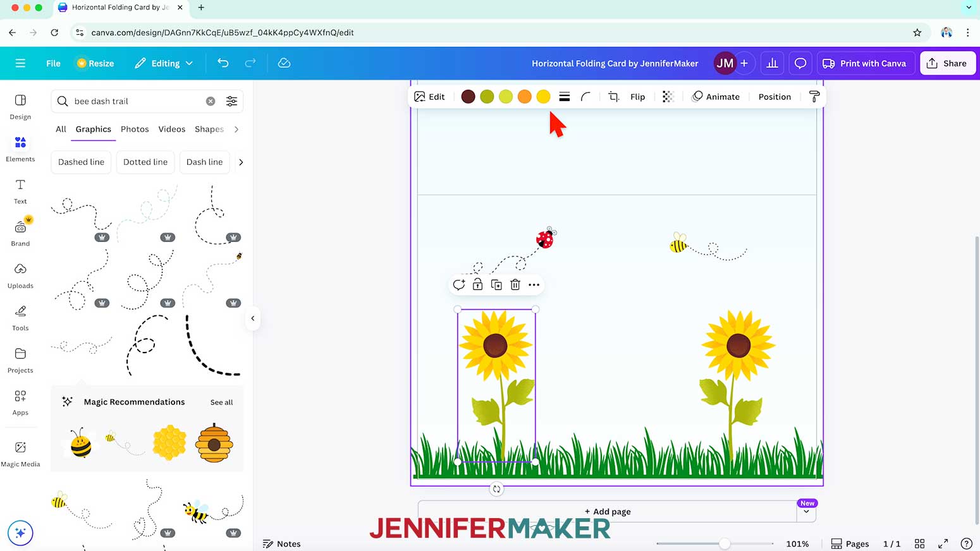Show more element category tabs
Screen dimensions: 980x551
point(236,130)
